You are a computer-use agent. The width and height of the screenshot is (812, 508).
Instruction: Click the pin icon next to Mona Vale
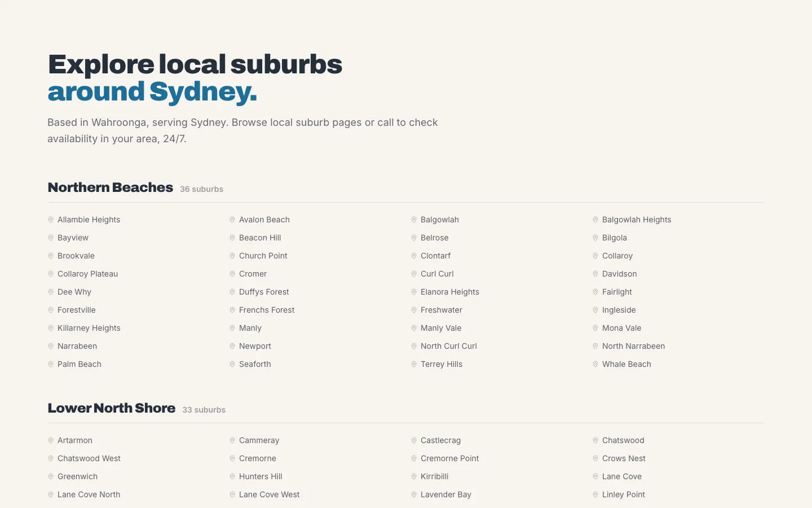[x=595, y=328]
